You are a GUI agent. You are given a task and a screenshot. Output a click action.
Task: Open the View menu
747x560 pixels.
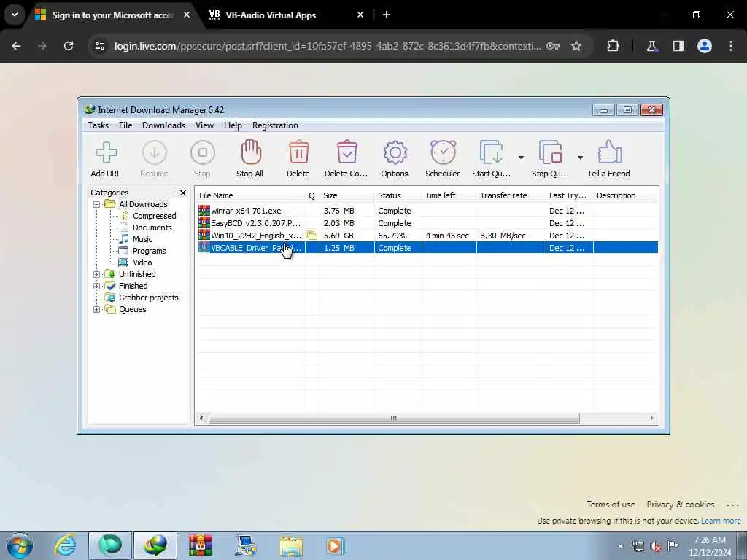point(204,125)
